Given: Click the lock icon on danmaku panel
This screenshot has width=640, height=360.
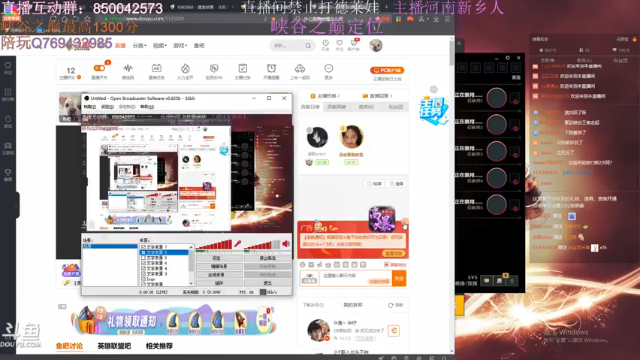Looking at the screenshot, I should point(634,39).
